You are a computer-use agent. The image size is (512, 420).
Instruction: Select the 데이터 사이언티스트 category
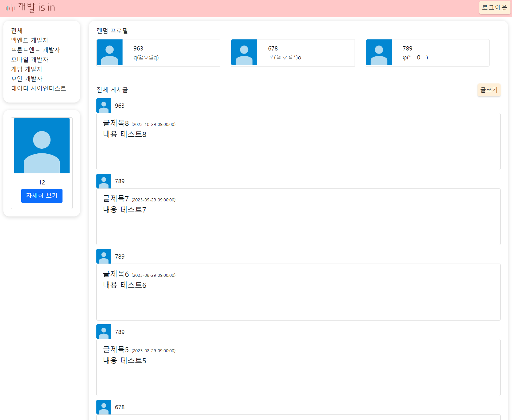[39, 88]
